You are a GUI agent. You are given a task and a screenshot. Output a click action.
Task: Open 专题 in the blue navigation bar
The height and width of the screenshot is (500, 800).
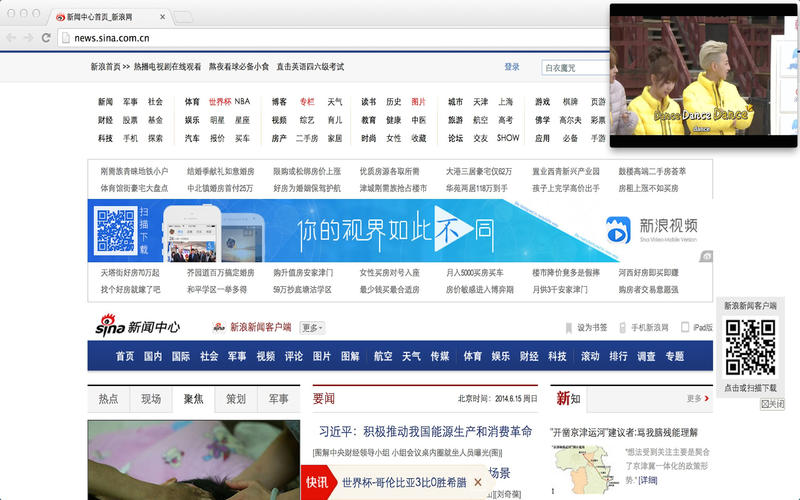(674, 356)
